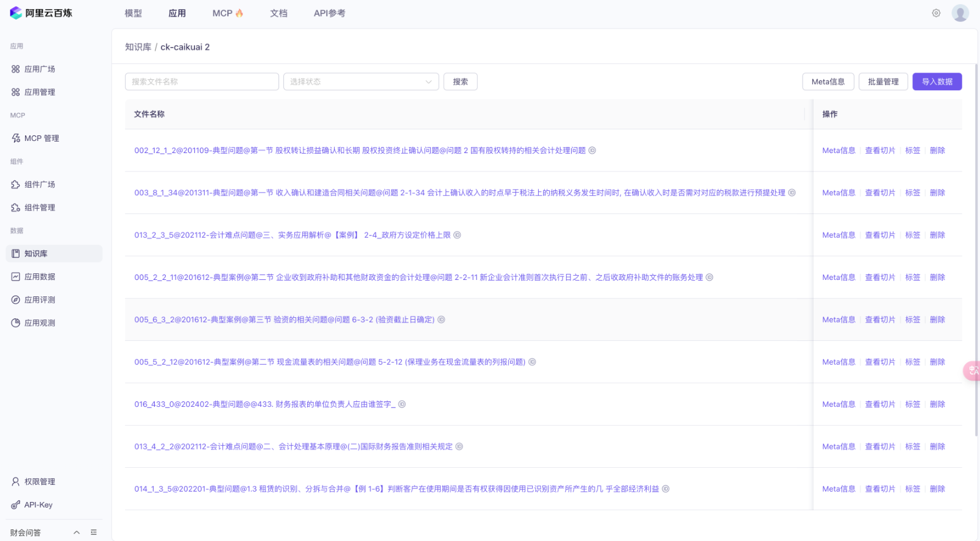The image size is (980, 541).
Task: Click the 应用管理 sidebar icon
Action: click(16, 92)
